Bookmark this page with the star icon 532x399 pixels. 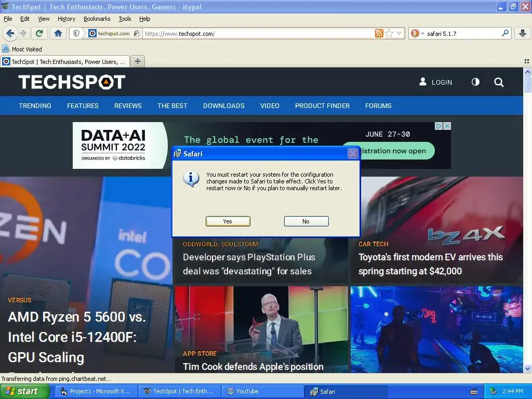click(389, 33)
